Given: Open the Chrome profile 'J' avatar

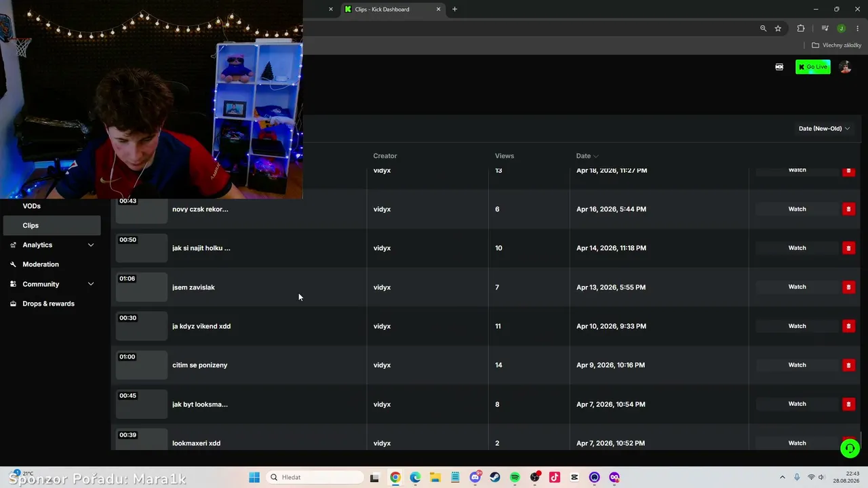Looking at the screenshot, I should (841, 28).
